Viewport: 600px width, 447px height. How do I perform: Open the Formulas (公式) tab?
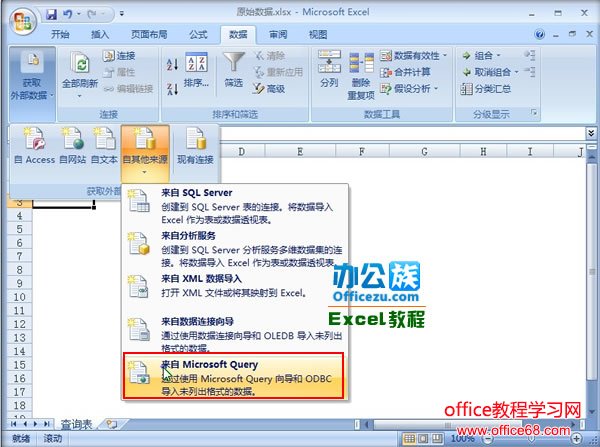[x=198, y=34]
